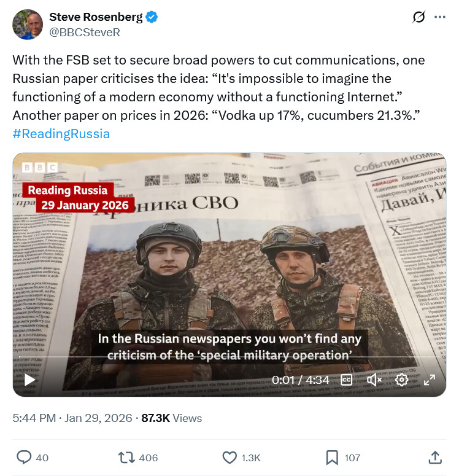Open Steve Rosenberg's profile picture

pyautogui.click(x=28, y=25)
